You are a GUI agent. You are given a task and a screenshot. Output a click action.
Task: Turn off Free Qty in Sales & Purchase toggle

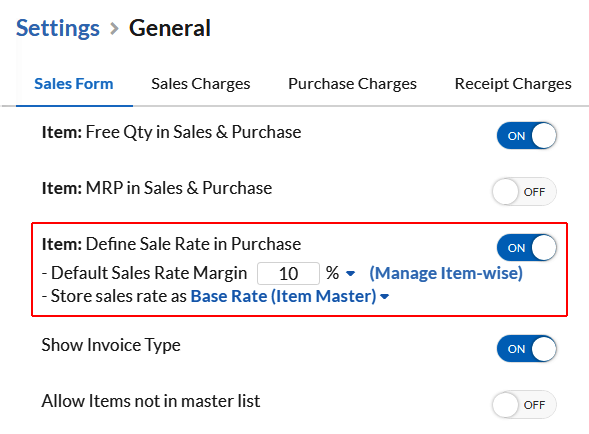coord(526,136)
